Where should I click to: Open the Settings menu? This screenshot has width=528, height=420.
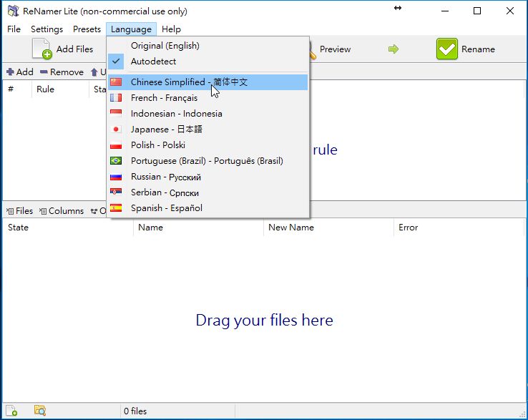[x=47, y=29]
